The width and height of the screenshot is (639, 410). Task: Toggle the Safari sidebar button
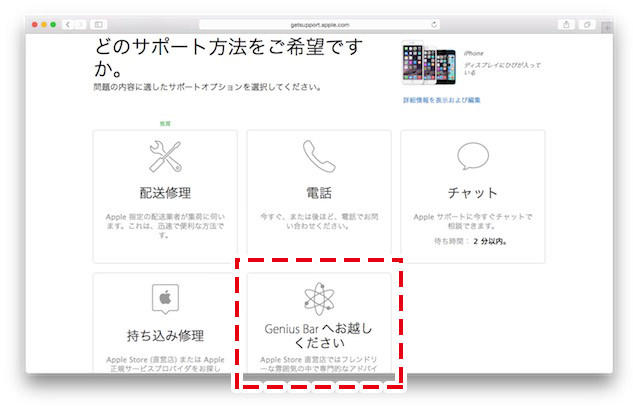point(99,25)
